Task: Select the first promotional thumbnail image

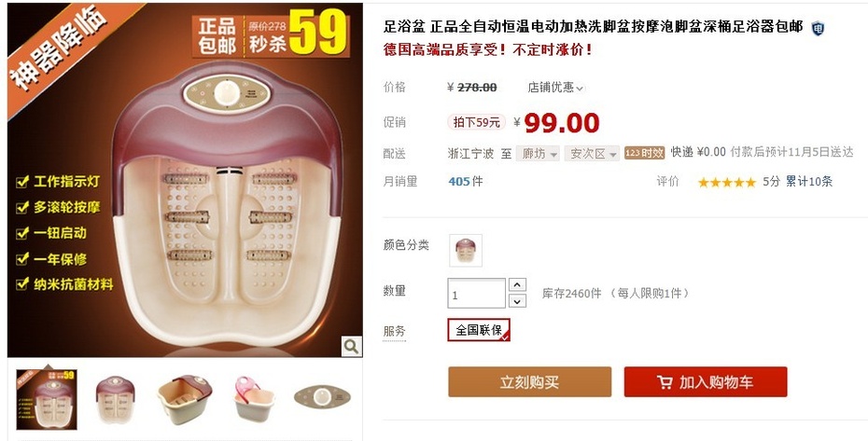Action: tap(47, 399)
